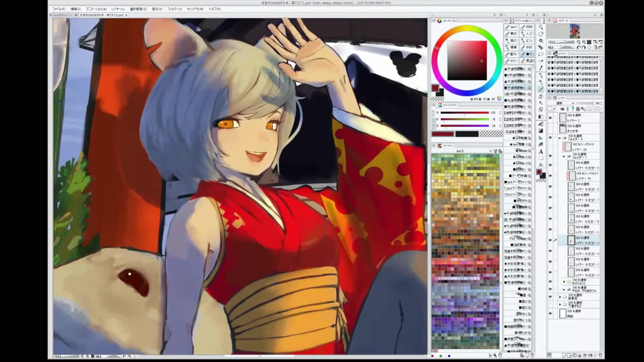Click the new raster layer icon
This screenshot has height=362, width=644.
(565, 355)
